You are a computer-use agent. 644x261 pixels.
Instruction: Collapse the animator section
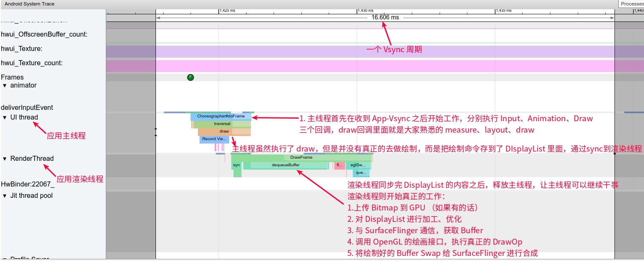[x=5, y=85]
